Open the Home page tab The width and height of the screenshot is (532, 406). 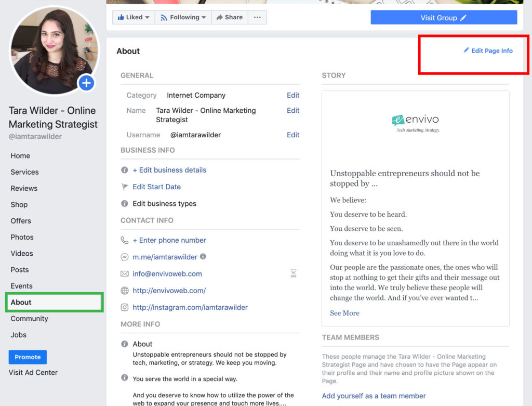point(20,156)
